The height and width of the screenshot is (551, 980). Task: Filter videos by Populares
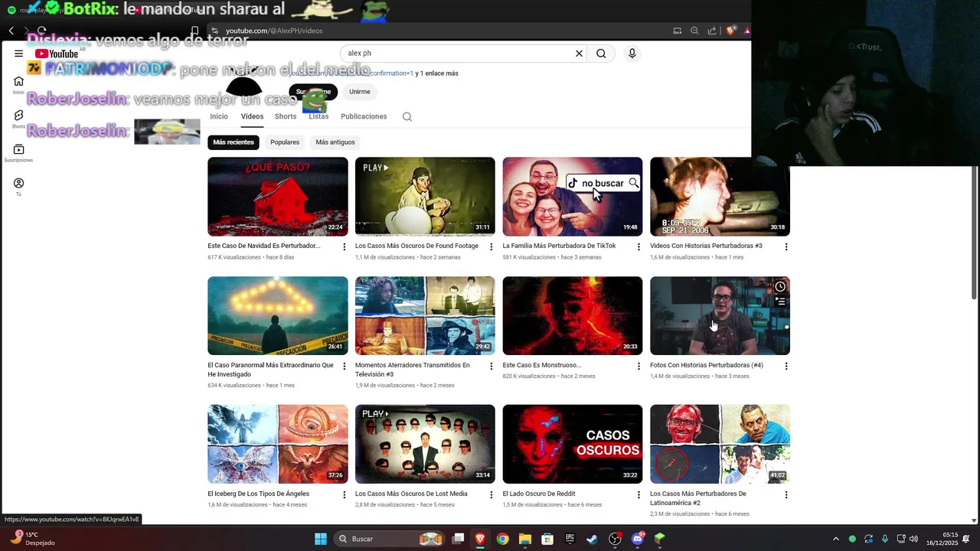click(x=285, y=142)
